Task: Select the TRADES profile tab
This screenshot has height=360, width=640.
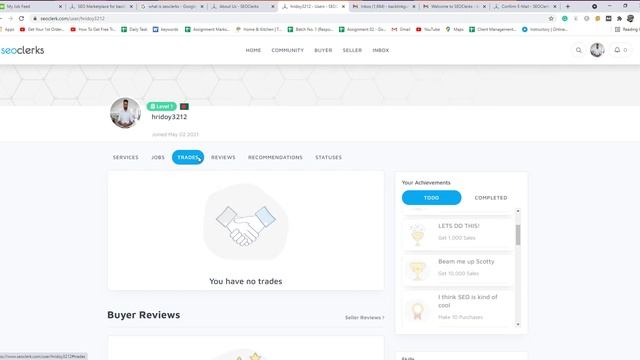Action: click(x=188, y=157)
